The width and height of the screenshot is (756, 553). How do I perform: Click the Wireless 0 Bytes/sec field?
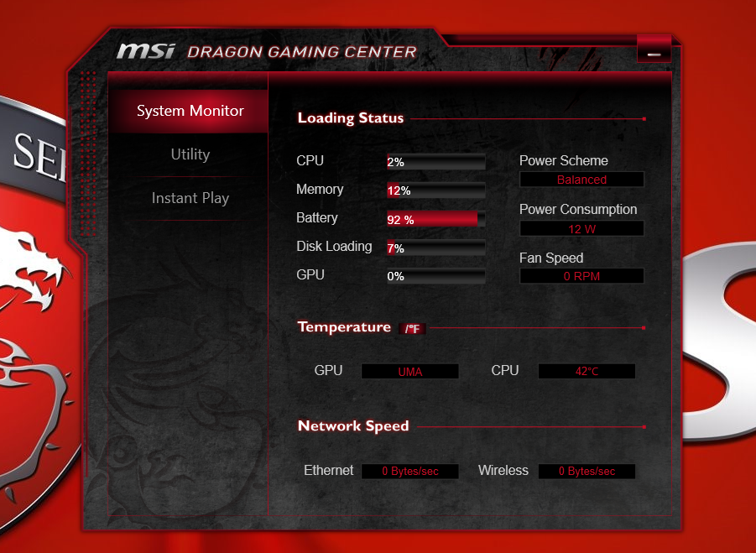587,472
